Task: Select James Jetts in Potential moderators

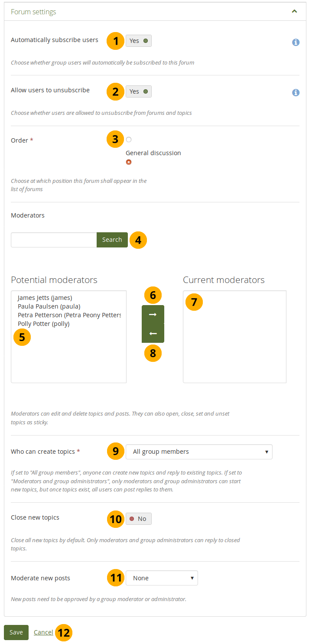Action: (45, 298)
